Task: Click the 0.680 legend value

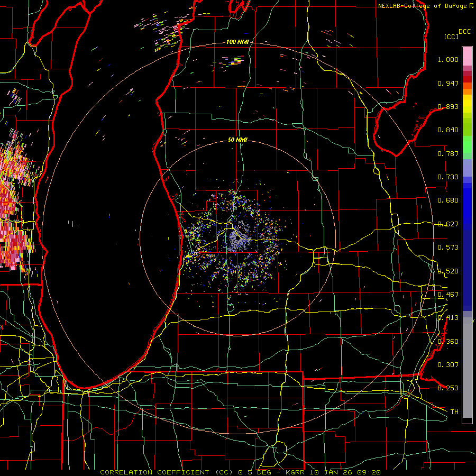Action: (x=448, y=200)
